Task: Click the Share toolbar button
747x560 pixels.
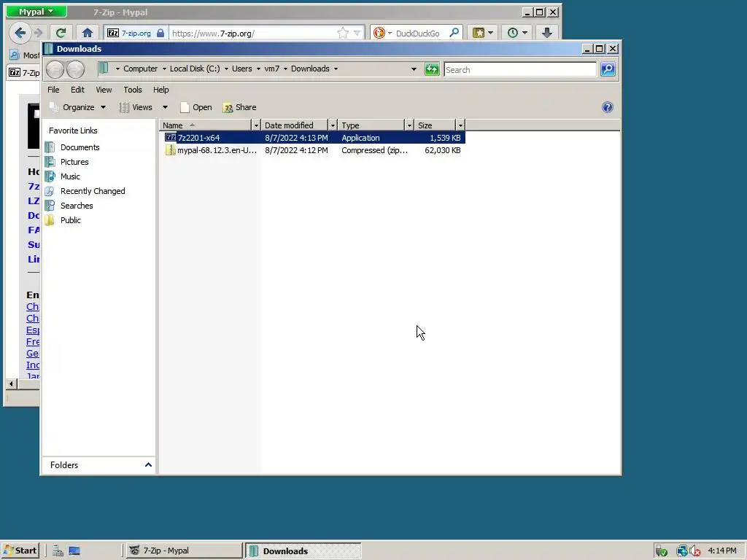Action: 239,107
